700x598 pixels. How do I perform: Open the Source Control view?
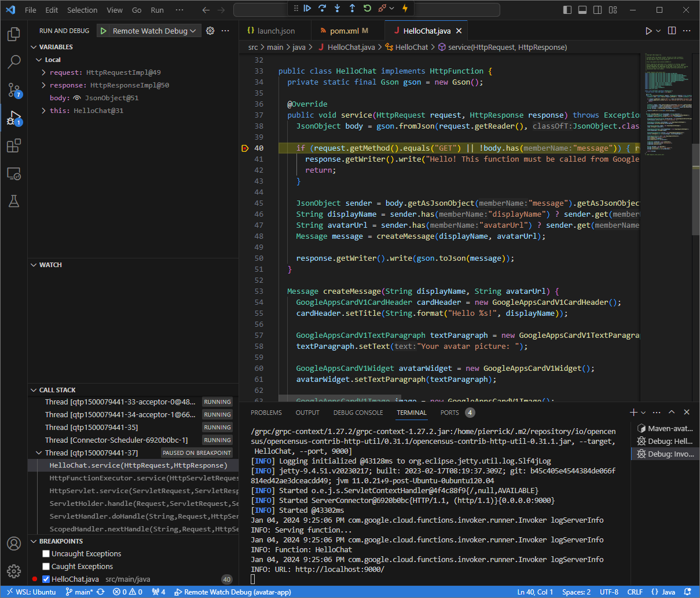pos(14,90)
